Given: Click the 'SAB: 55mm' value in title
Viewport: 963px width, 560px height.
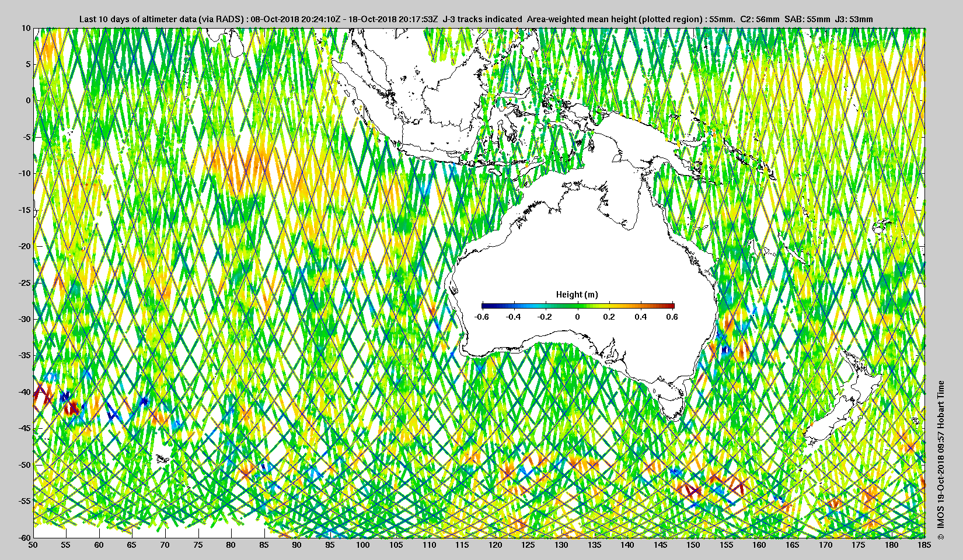Looking at the screenshot, I should click(x=807, y=19).
